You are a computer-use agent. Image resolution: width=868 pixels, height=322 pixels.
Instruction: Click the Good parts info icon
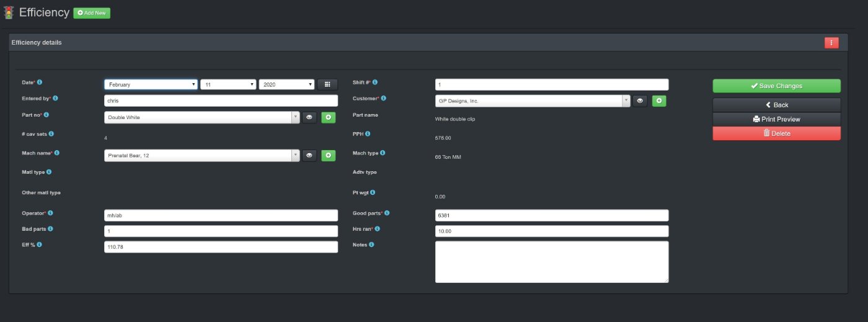387,213
